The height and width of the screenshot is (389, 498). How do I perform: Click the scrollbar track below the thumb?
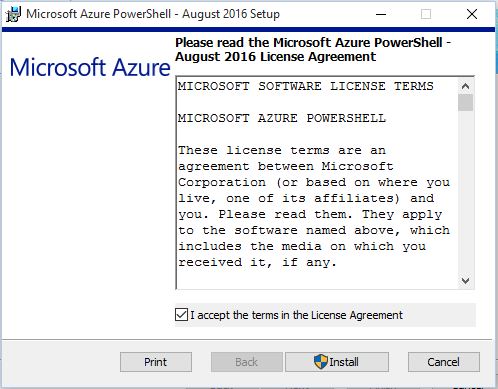coord(465,192)
